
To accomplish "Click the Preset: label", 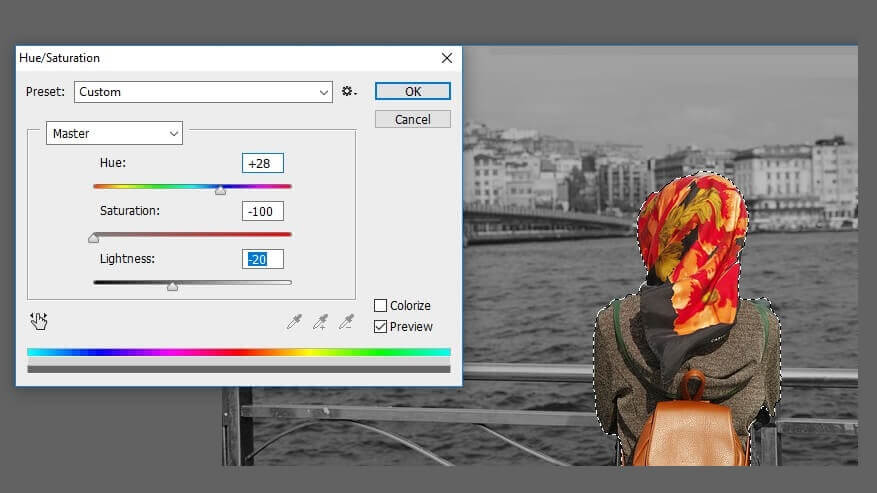I will point(45,92).
